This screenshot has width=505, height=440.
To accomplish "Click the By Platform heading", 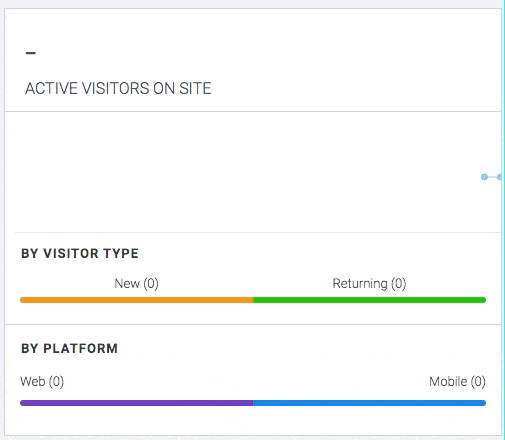I will 69,349.
